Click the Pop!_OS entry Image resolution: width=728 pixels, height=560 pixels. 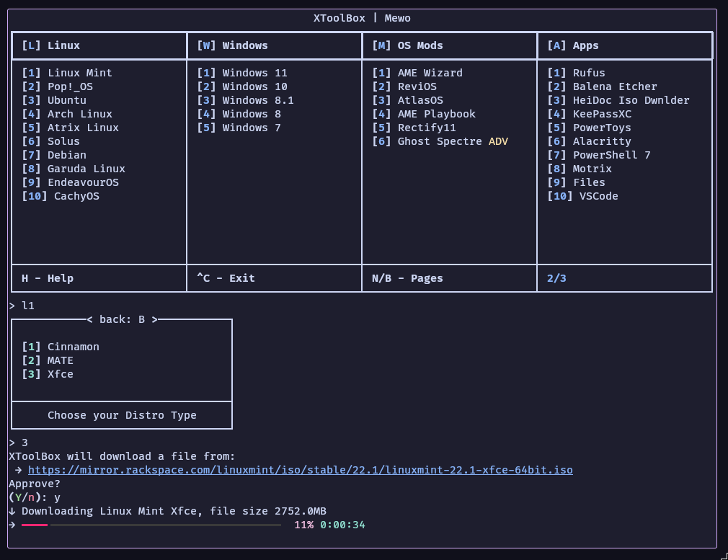tap(57, 86)
